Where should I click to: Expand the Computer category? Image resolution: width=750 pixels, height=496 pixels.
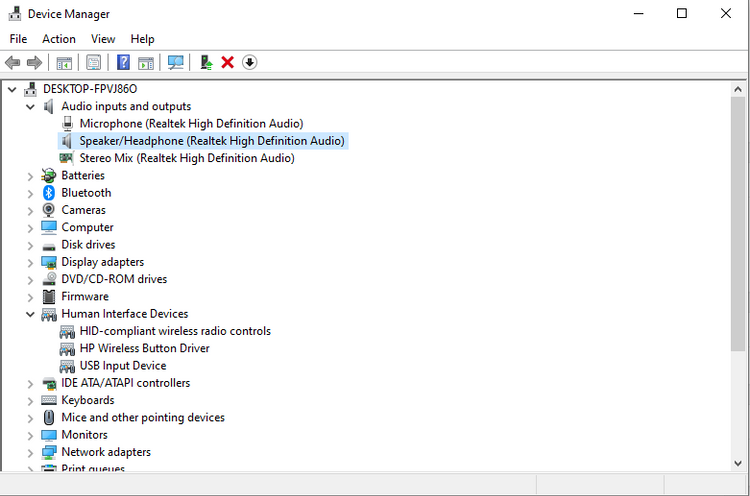(x=30, y=228)
